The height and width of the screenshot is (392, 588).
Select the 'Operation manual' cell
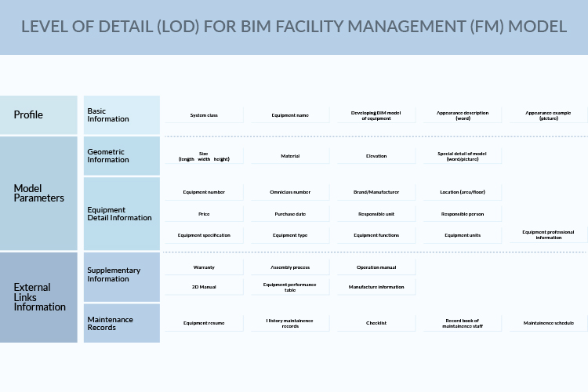tap(376, 267)
